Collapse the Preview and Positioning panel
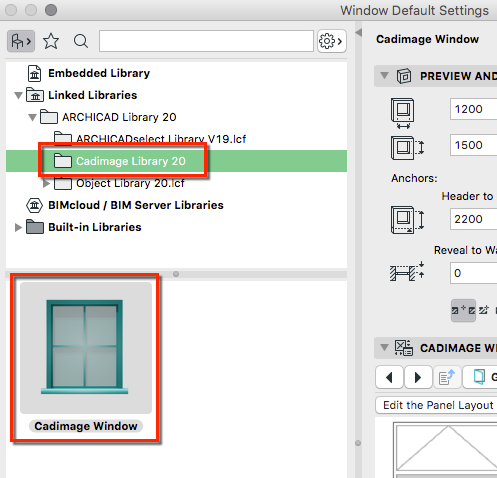The width and height of the screenshot is (497, 478). (384, 76)
